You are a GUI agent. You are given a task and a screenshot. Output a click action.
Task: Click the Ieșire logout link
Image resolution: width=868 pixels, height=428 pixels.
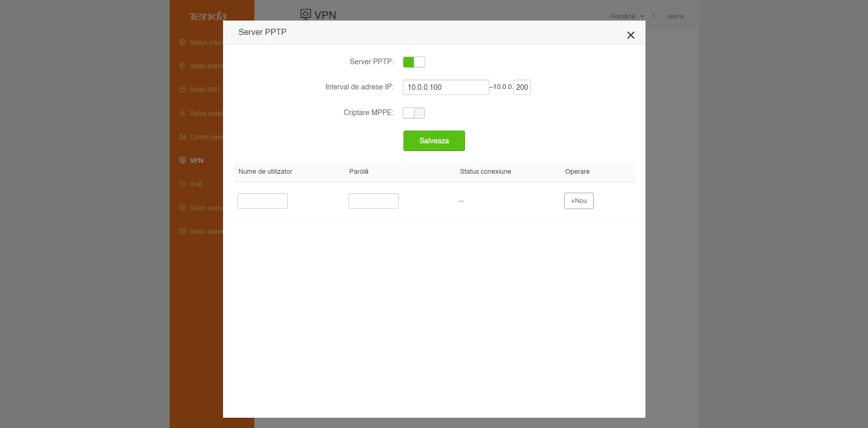tap(675, 16)
